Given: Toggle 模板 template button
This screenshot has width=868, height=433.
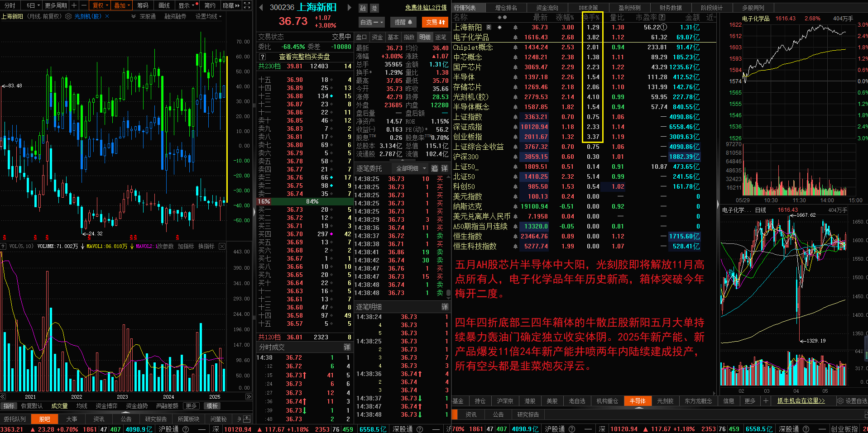Looking at the screenshot, I should click(x=212, y=406).
